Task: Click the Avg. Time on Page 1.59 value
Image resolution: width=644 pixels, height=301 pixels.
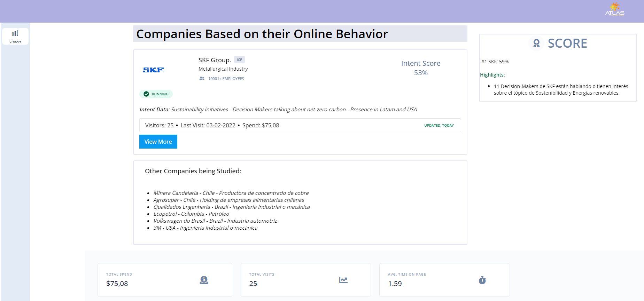Action: 395,284
